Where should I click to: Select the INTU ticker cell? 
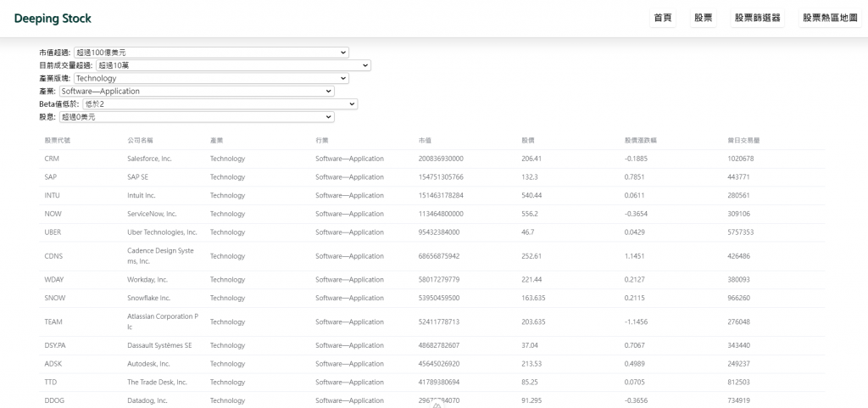52,195
